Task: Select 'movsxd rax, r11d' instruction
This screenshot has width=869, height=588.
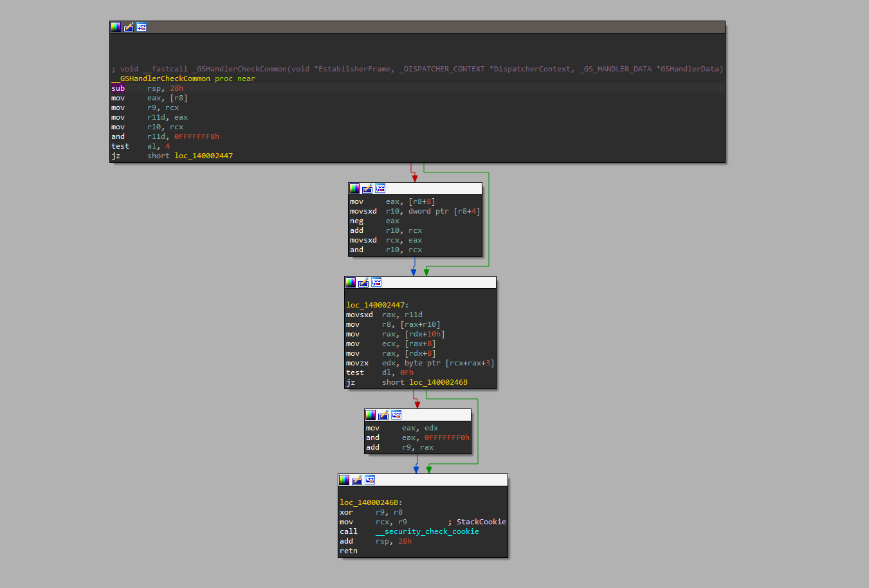Action: [384, 315]
